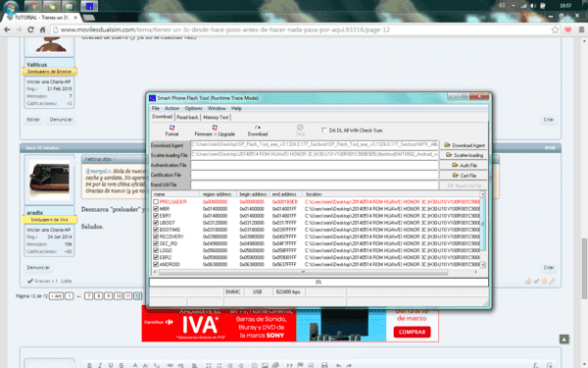This screenshot has height=368, width=588.
Task: Open the Help menu
Action: [236, 108]
